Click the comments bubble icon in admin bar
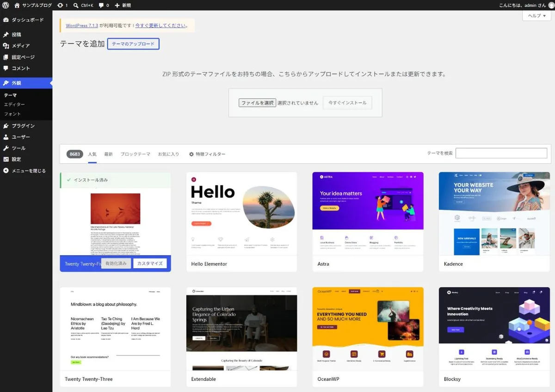 104,5
